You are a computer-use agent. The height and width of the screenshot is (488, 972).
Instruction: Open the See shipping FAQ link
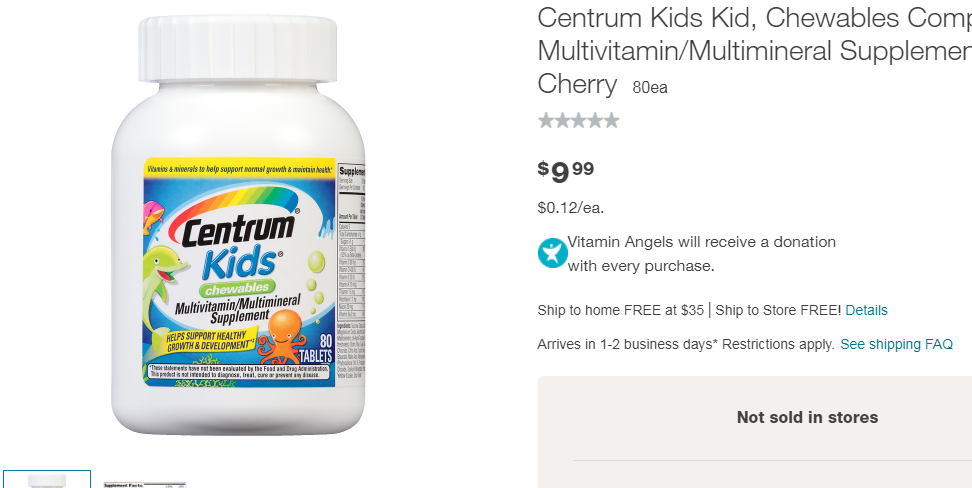pyautogui.click(x=896, y=344)
